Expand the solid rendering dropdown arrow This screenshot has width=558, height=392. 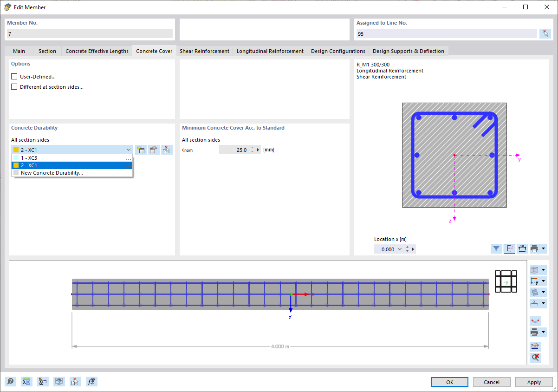pyautogui.click(x=544, y=292)
